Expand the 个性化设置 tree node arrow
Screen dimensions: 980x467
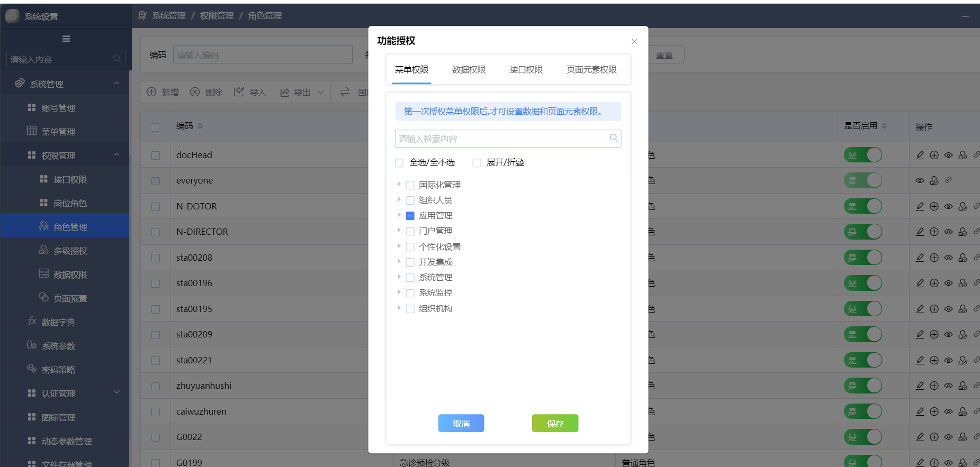[x=399, y=246]
